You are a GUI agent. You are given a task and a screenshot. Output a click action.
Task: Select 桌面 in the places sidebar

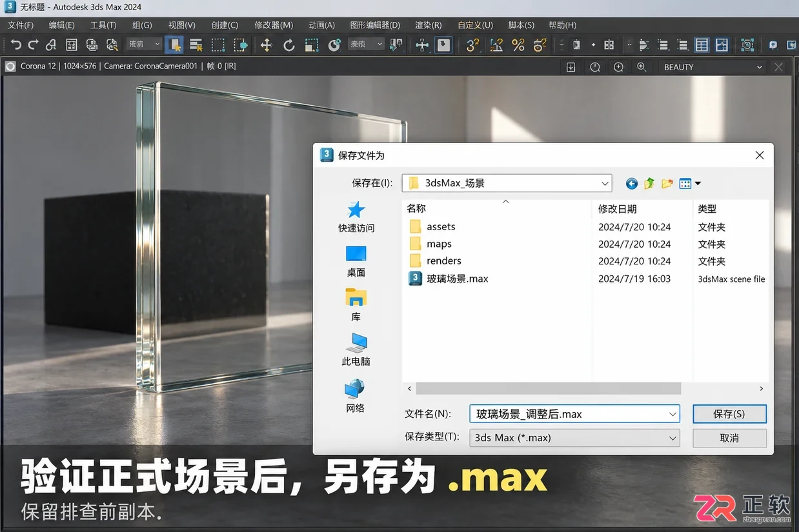pyautogui.click(x=356, y=261)
